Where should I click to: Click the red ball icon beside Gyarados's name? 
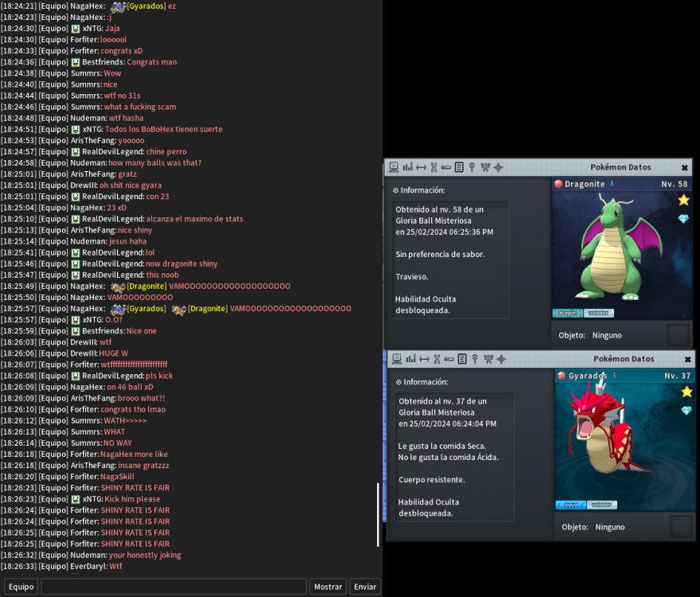(x=562, y=376)
